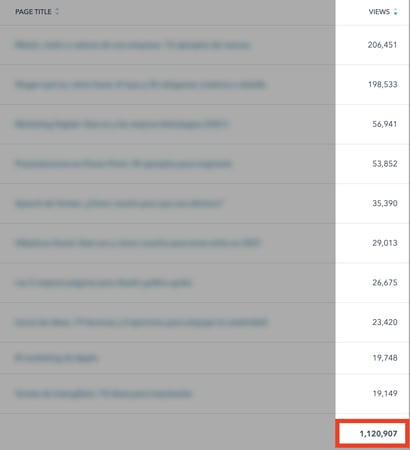
Task: Click the 56,941 views value
Action: (385, 124)
